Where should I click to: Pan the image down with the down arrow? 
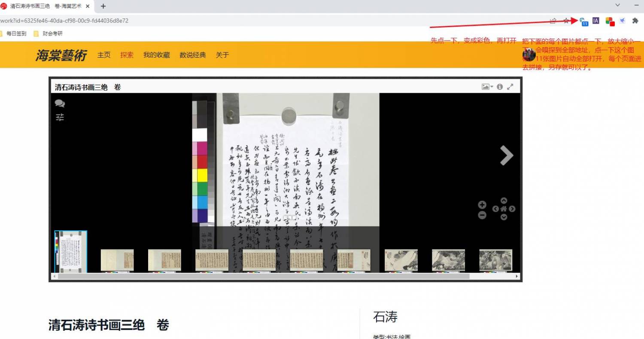pos(504,217)
